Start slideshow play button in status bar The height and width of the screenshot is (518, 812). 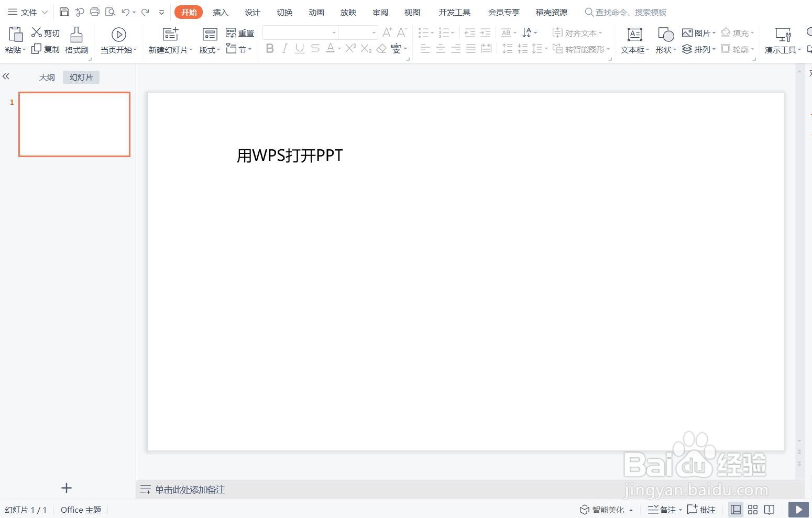(798, 510)
